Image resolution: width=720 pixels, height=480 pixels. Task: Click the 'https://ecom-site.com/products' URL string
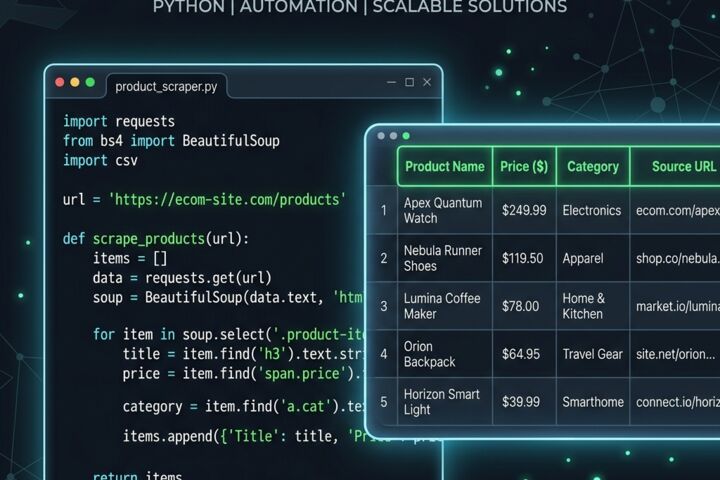tap(227, 199)
